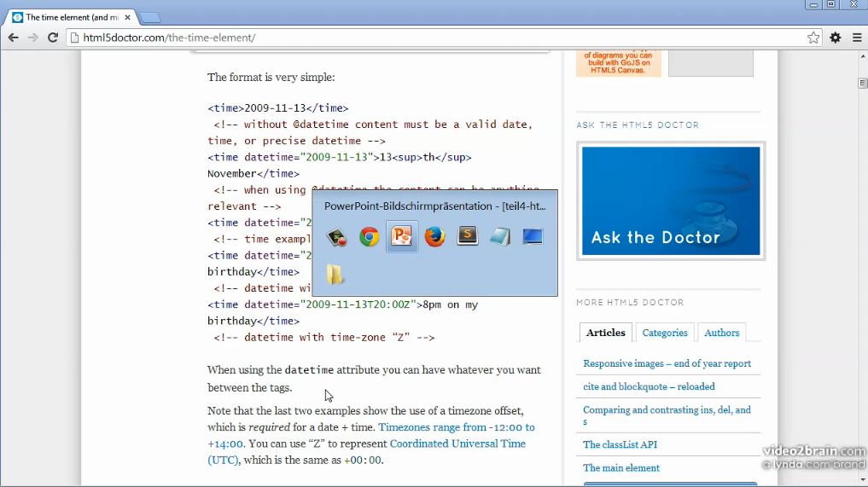Click the comment 'datetime with time-zone "Z"'
This screenshot has width=868, height=487.
(x=324, y=338)
